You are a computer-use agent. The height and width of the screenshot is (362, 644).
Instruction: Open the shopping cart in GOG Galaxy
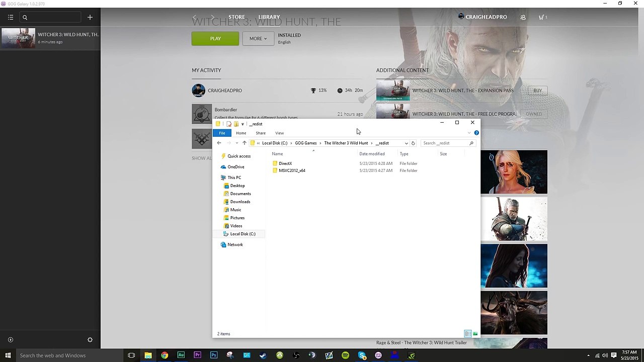[542, 17]
